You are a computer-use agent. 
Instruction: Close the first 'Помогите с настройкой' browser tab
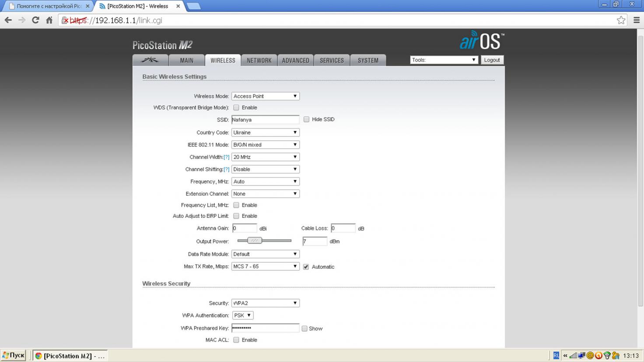(x=87, y=6)
